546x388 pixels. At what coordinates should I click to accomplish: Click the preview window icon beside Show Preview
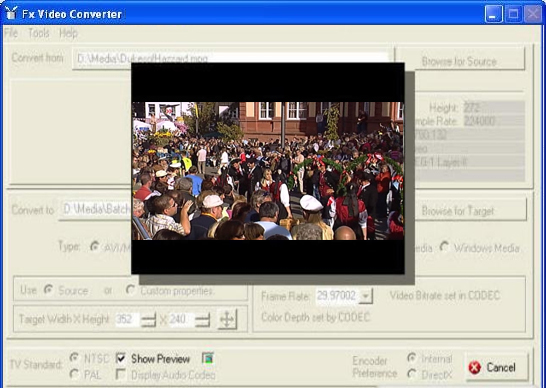(x=208, y=358)
